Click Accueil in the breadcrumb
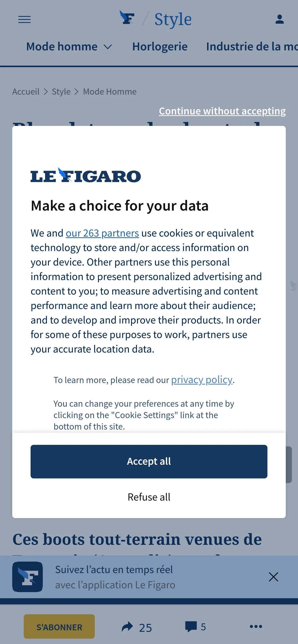The width and height of the screenshot is (298, 644). point(26,92)
